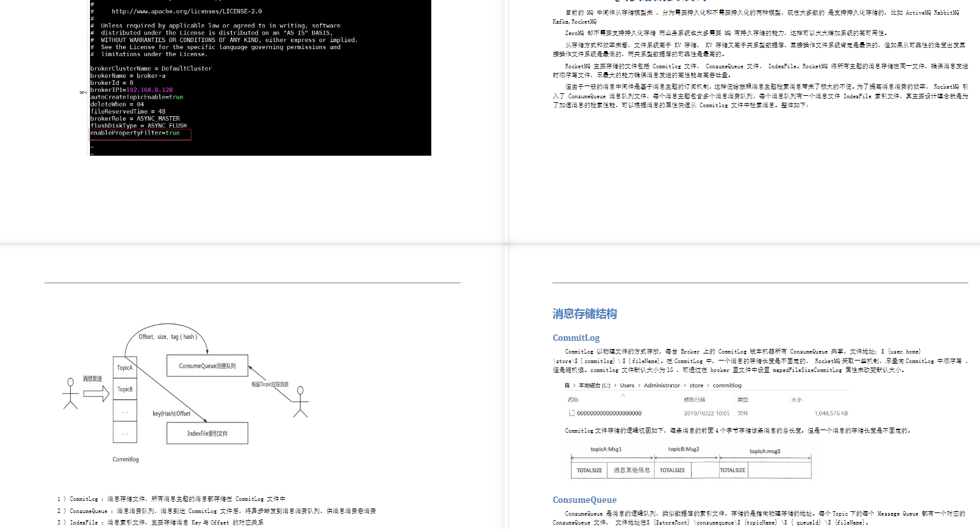
Task: Click the brokerIP1=192.168.0.128 line
Action: pos(131,90)
